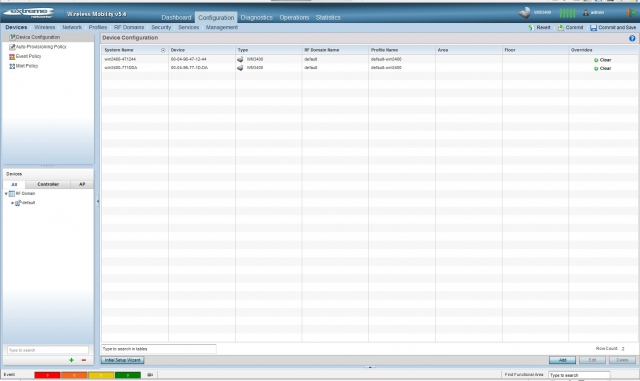Collapse the left panel with splitter arrow

point(98,201)
